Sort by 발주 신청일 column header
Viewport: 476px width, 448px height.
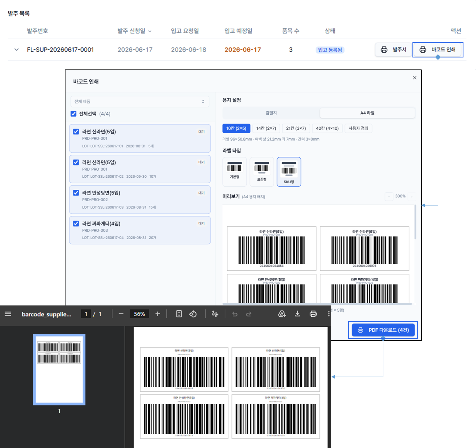pos(134,31)
